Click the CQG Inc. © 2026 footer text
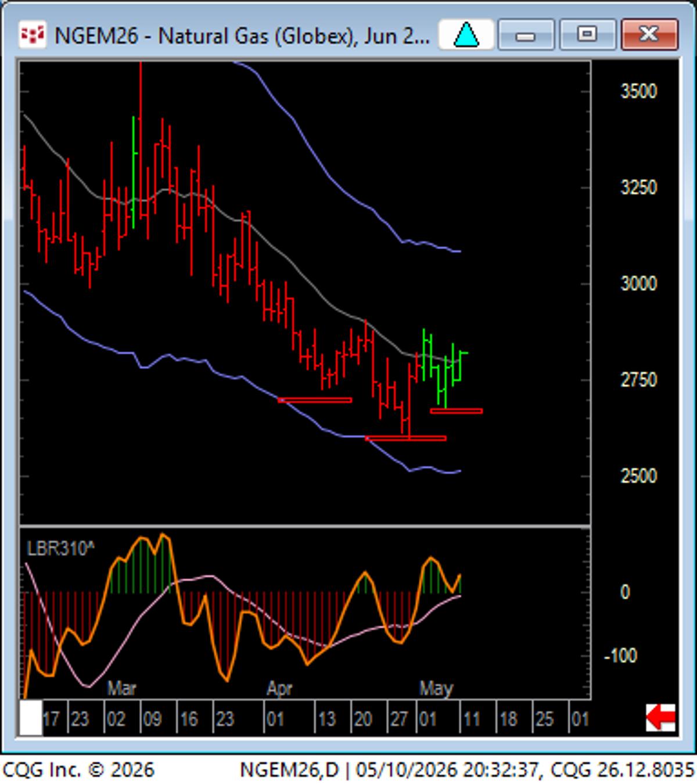Image resolution: width=697 pixels, height=784 pixels. click(x=78, y=770)
